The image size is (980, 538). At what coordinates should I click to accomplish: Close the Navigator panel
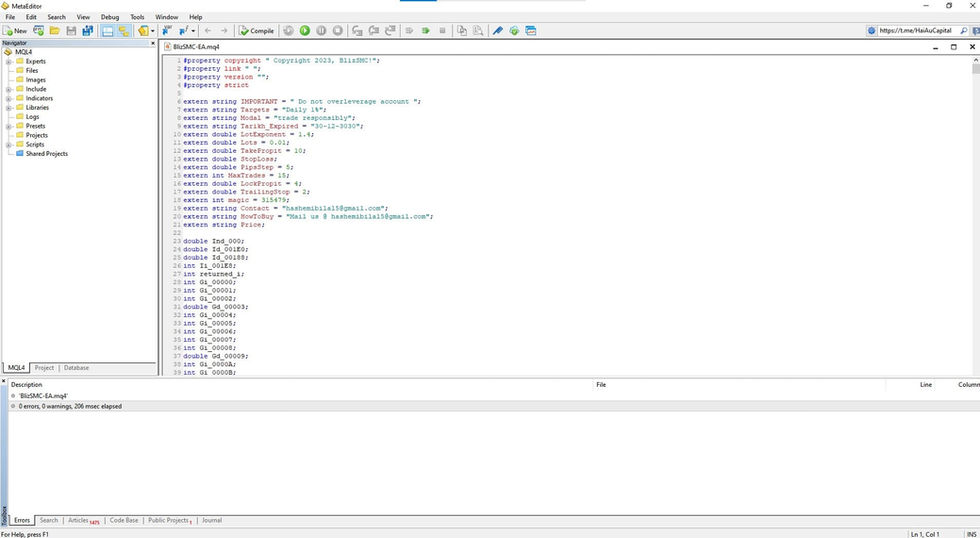tap(153, 43)
